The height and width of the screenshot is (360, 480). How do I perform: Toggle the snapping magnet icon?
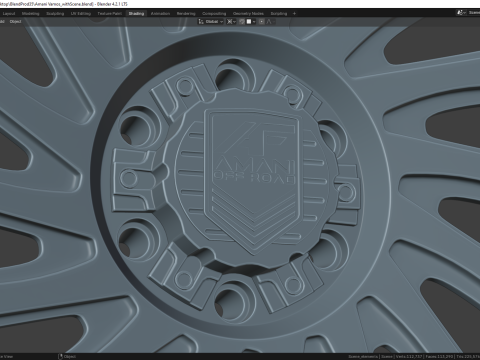(x=242, y=21)
